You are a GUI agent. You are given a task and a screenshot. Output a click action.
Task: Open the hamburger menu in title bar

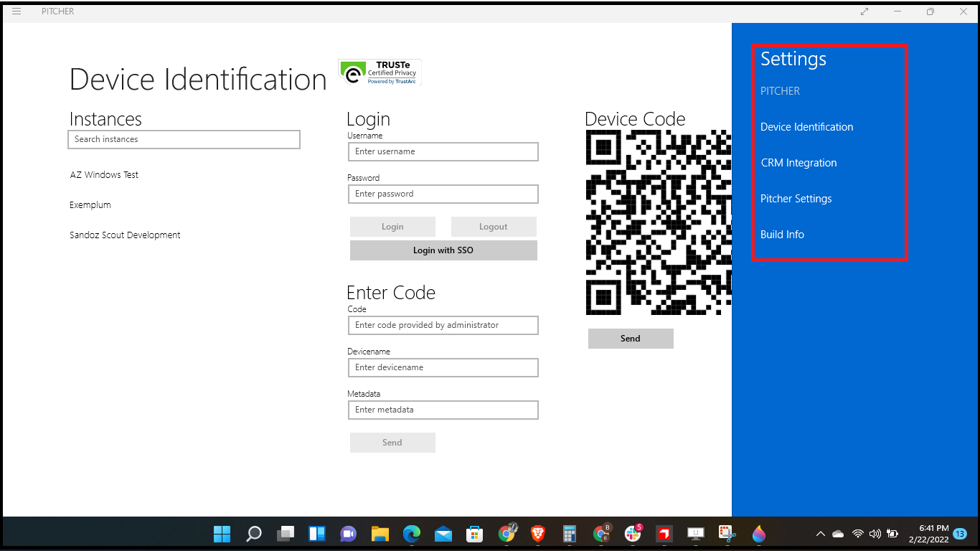(x=17, y=11)
